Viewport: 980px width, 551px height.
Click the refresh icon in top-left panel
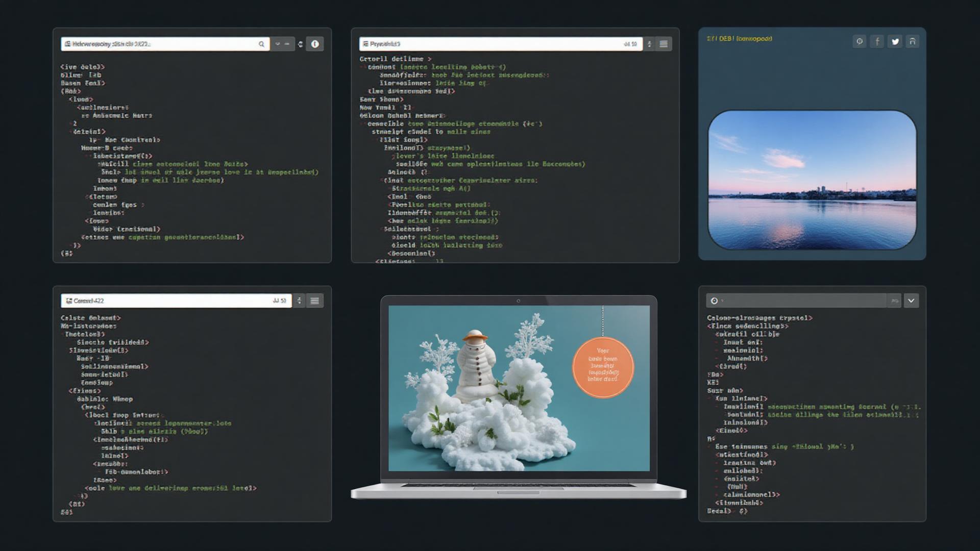click(x=300, y=44)
